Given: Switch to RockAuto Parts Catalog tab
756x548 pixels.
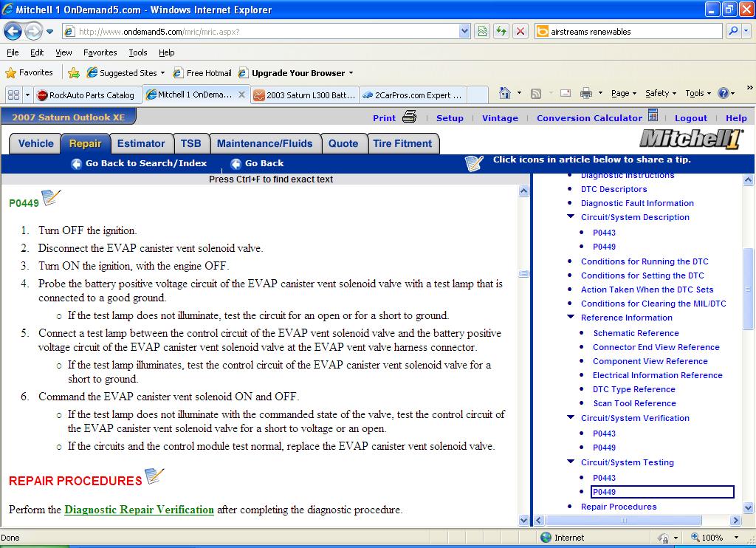Looking at the screenshot, I should pyautogui.click(x=87, y=95).
